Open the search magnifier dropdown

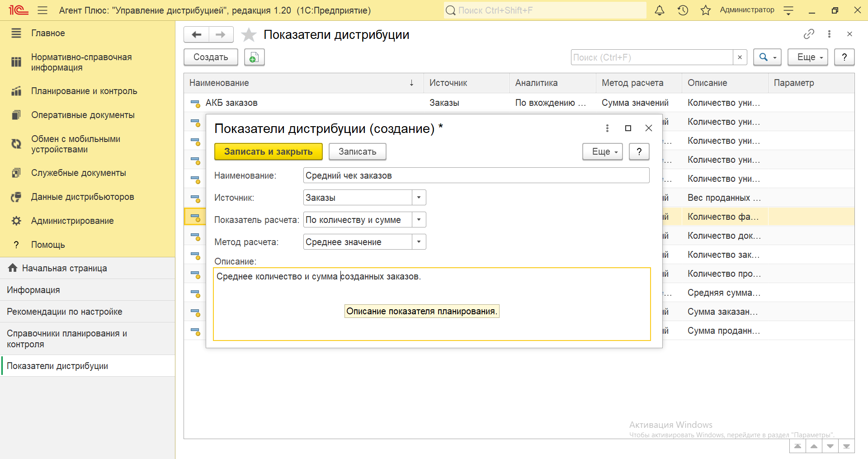click(768, 57)
